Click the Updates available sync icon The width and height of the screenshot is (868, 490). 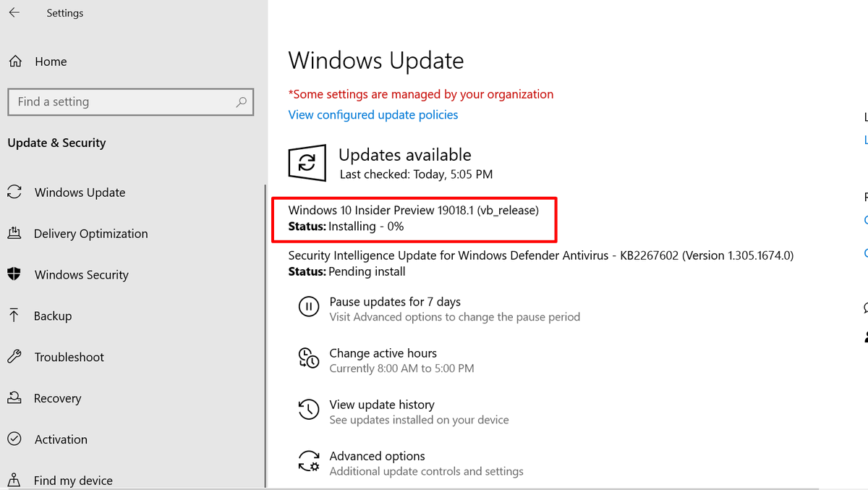pos(307,162)
